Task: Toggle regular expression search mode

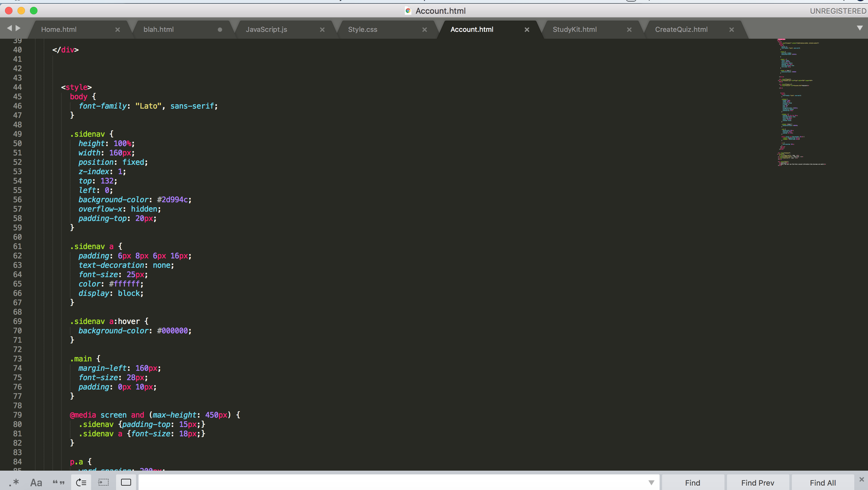Action: click(x=14, y=483)
